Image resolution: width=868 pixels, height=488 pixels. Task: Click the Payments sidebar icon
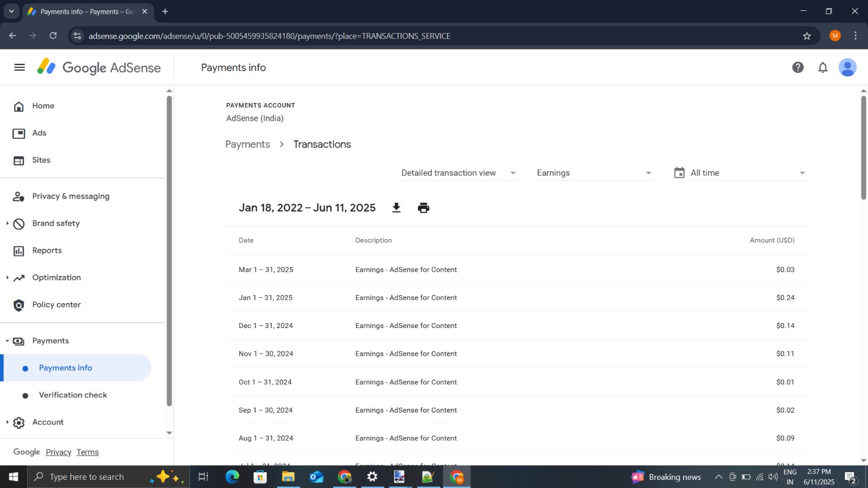19,341
